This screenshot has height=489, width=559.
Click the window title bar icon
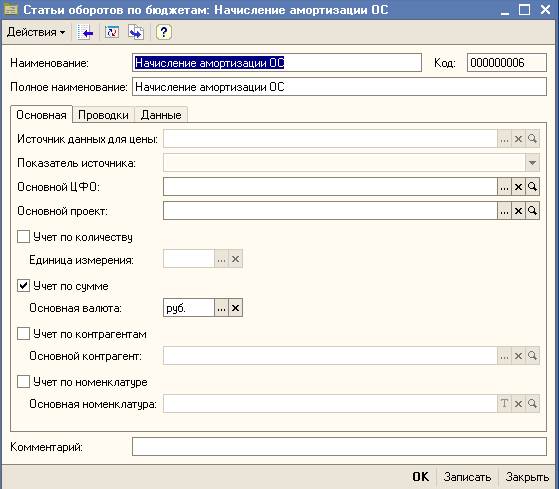tap(10, 9)
